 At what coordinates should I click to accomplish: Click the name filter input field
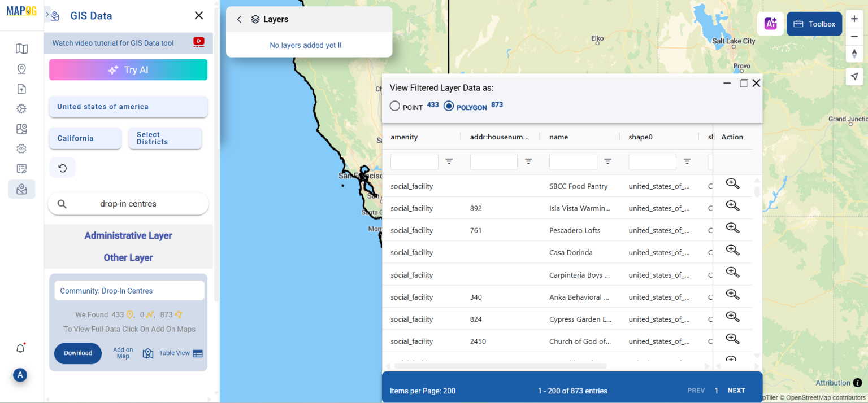573,161
